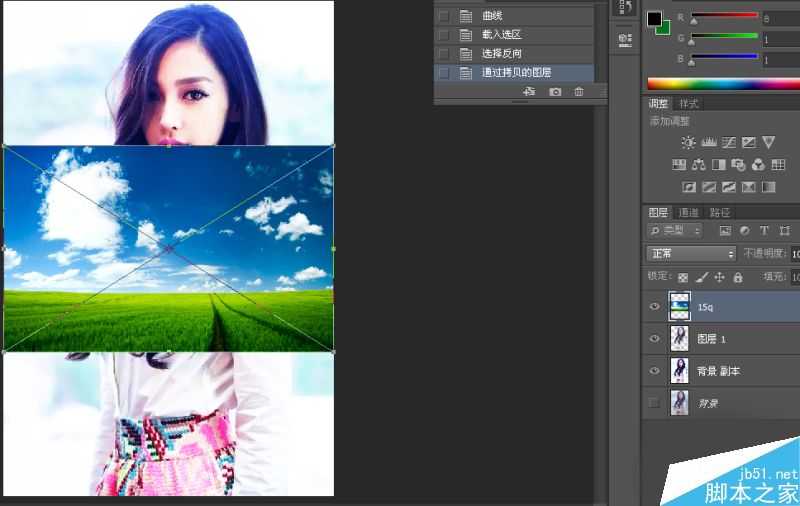Select the 背景 副本 layer thumbnail
The image size is (800, 506).
pos(679,371)
